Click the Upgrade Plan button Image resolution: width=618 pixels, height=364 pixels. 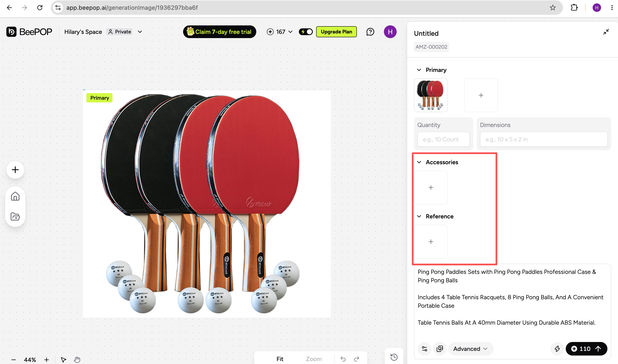click(x=337, y=32)
